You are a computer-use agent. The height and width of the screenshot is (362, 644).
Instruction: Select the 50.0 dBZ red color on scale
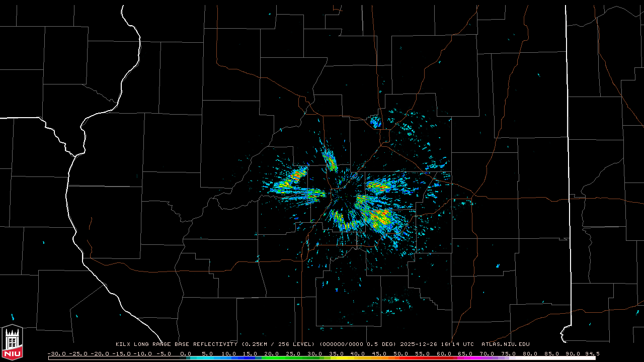tap(401, 358)
